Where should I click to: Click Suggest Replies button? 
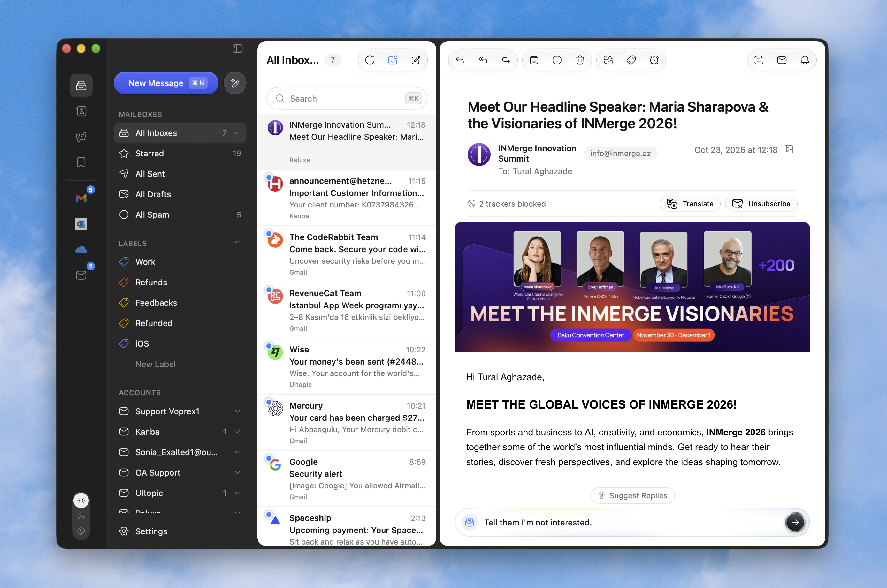632,495
